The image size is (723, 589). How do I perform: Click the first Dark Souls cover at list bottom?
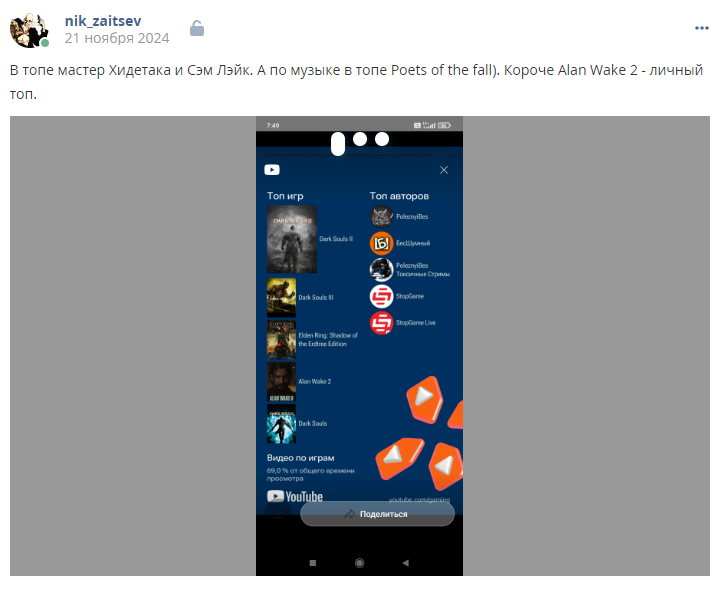(281, 424)
